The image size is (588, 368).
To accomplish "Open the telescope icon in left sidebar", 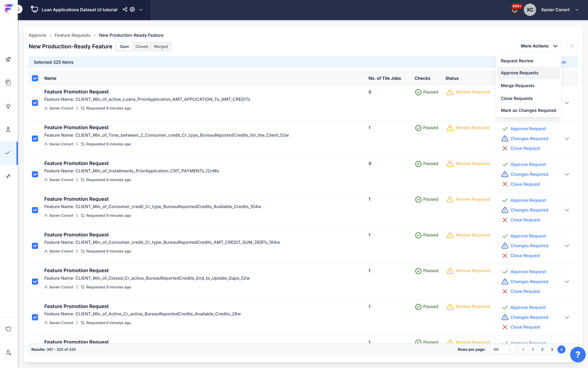I will pos(8,59).
